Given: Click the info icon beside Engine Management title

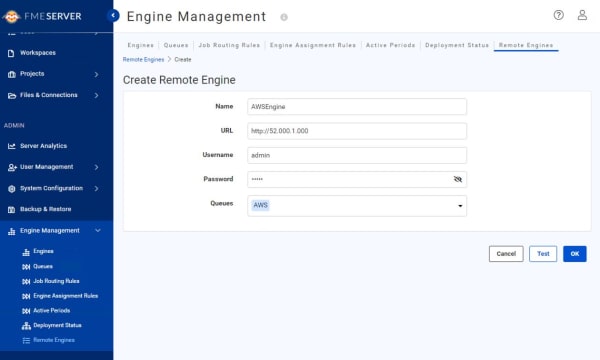Looking at the screenshot, I should pos(284,17).
